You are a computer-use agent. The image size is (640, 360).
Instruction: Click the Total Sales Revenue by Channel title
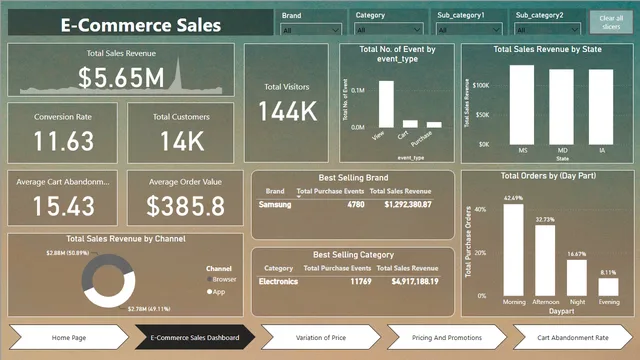coord(126,239)
